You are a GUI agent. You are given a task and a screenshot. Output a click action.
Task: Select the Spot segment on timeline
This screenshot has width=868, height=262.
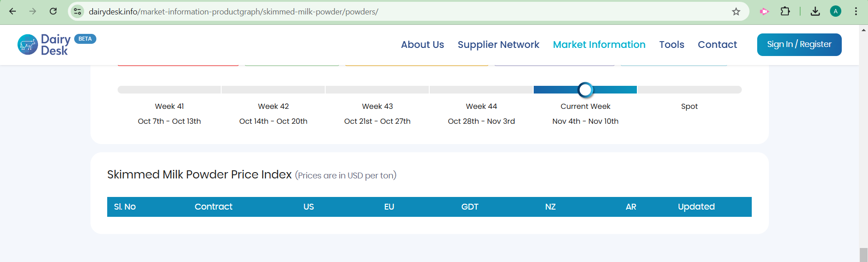coord(689,90)
